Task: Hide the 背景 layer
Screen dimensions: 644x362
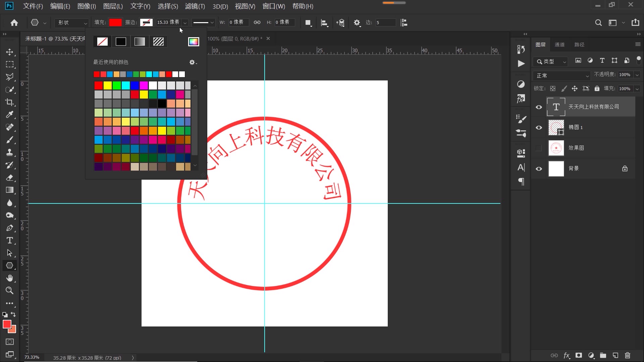Action: tap(539, 169)
